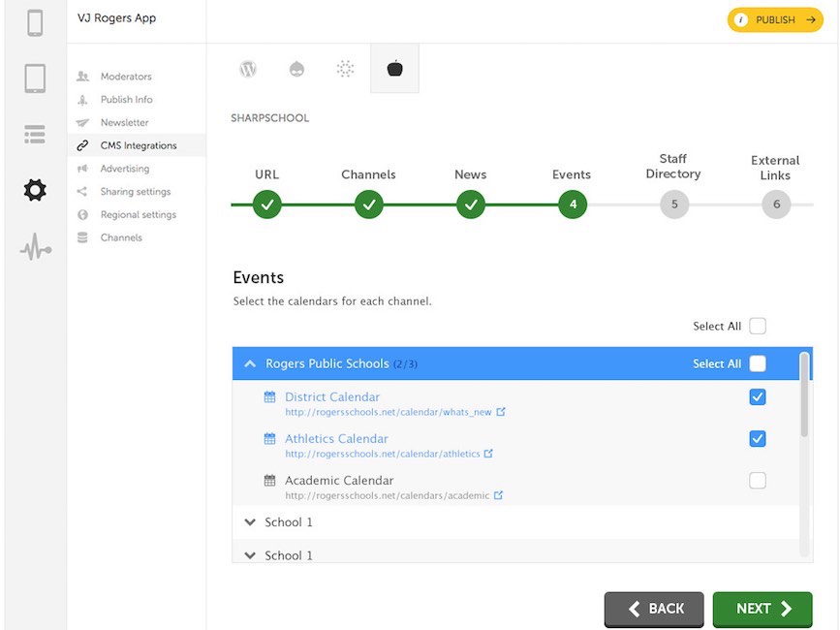Open Newsletter in settings menu
Viewport: 840px width, 630px height.
point(124,123)
